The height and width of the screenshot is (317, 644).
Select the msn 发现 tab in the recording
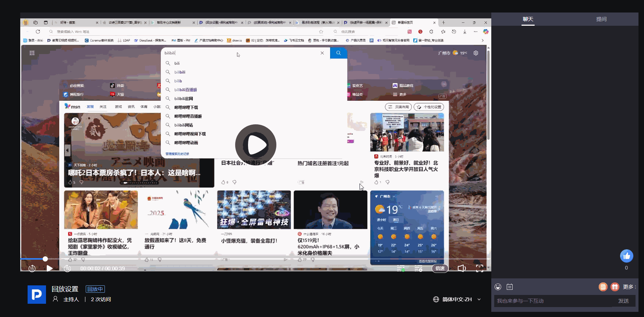[x=90, y=107]
